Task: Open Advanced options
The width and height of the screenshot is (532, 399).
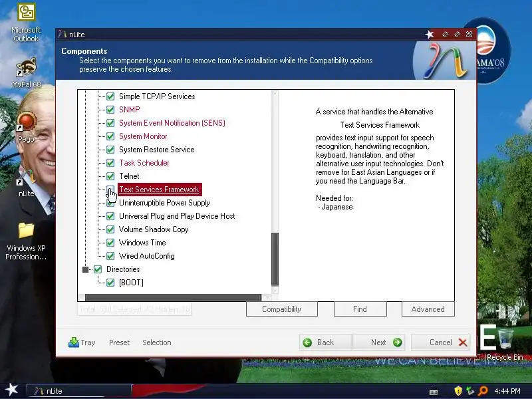Action: 428,309
